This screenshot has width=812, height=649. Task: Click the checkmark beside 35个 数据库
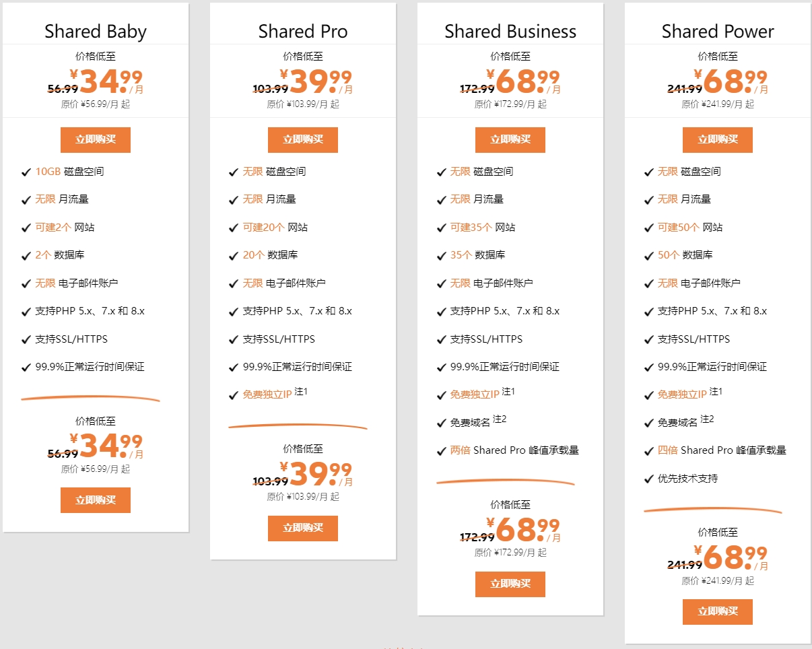point(441,256)
